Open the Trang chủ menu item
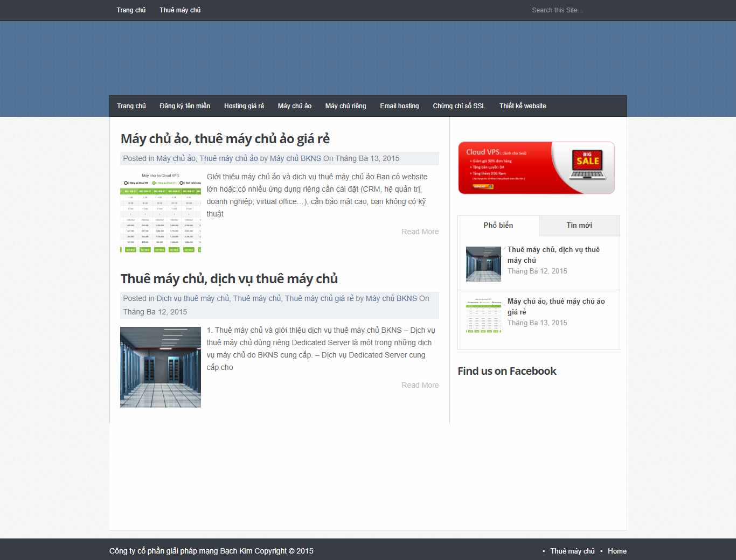 click(131, 106)
